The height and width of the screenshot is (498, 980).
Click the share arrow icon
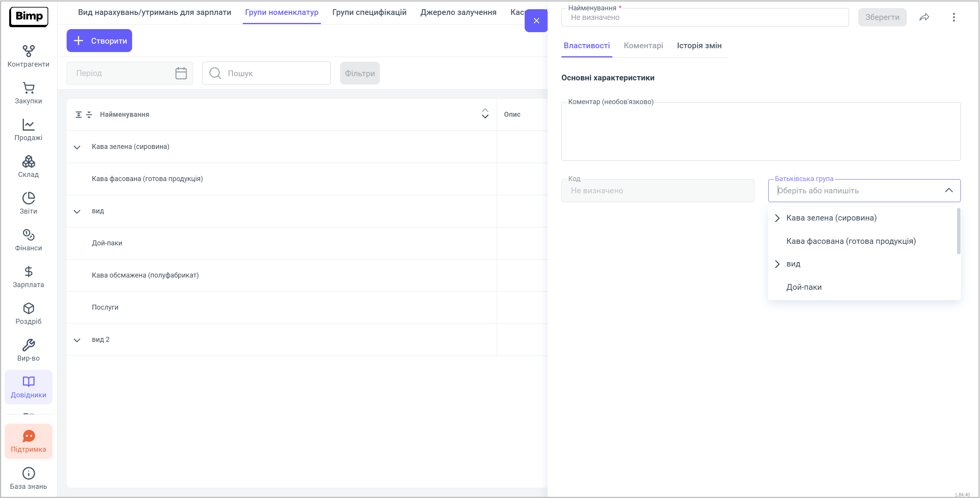click(924, 17)
